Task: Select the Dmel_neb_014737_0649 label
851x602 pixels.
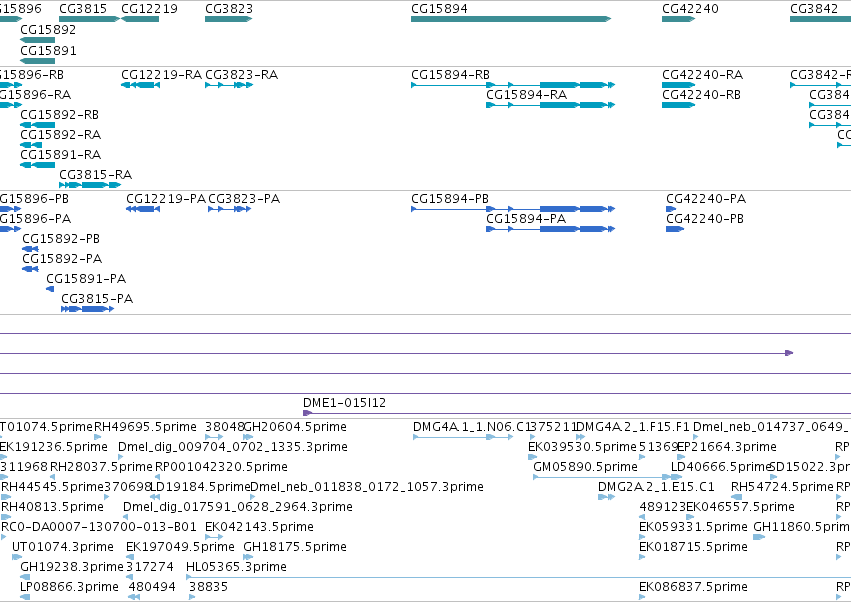Action: coord(769,427)
